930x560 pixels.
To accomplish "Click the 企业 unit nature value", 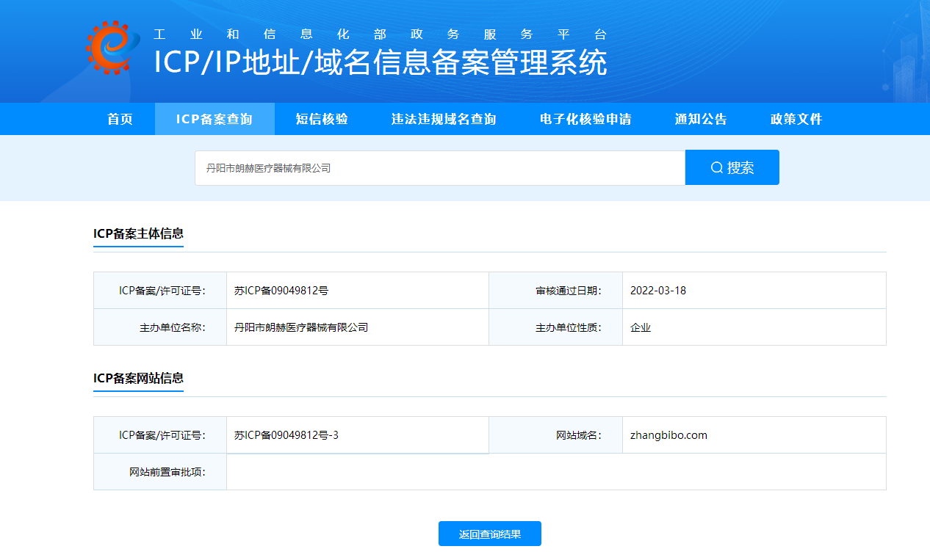I will coord(641,327).
